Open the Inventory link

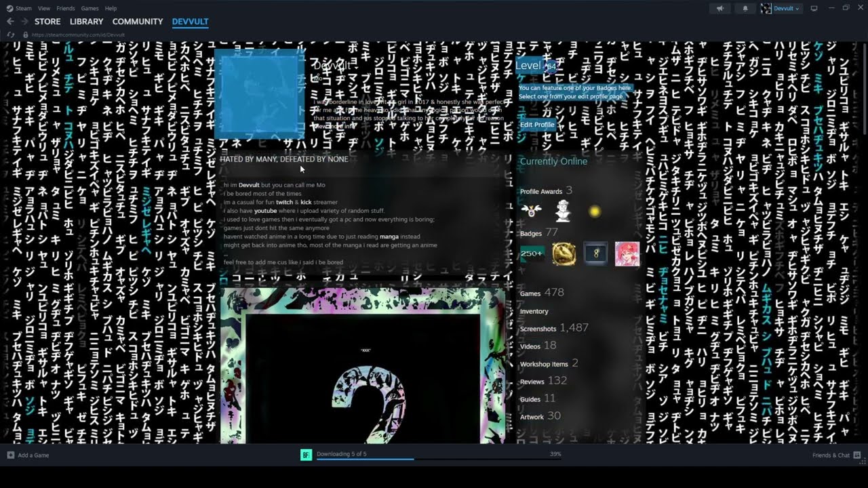tap(534, 311)
